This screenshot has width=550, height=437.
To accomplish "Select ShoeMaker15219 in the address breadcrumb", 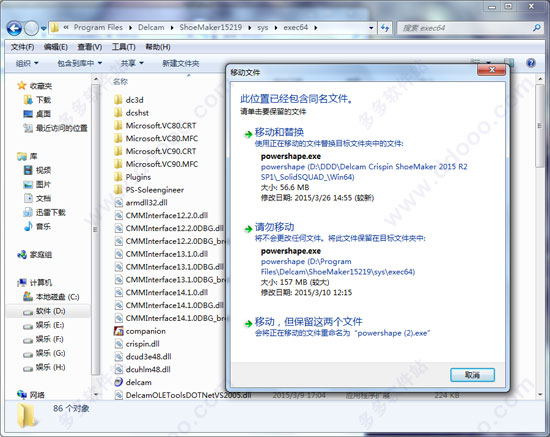I will click(210, 27).
